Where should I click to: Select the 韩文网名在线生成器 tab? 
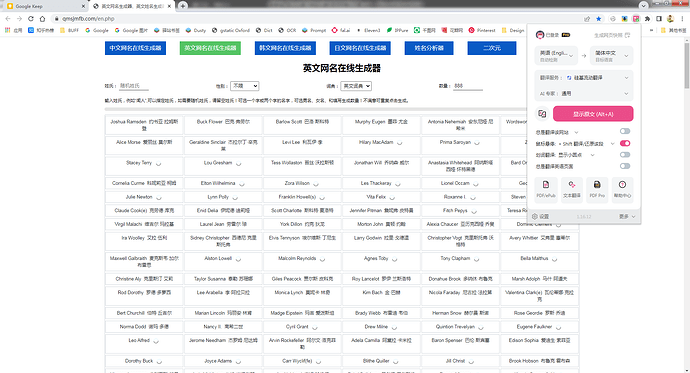pos(285,48)
